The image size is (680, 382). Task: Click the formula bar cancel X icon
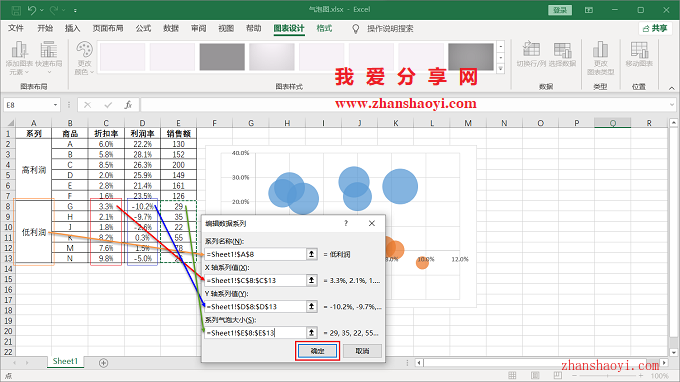[x=88, y=105]
